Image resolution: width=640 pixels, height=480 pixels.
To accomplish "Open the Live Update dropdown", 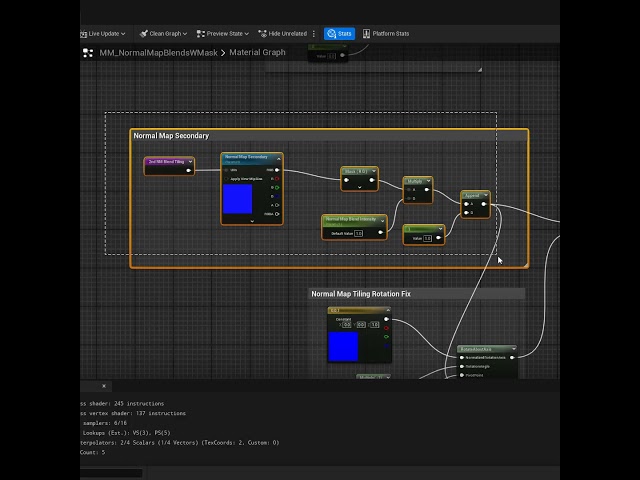I will 104,33.
